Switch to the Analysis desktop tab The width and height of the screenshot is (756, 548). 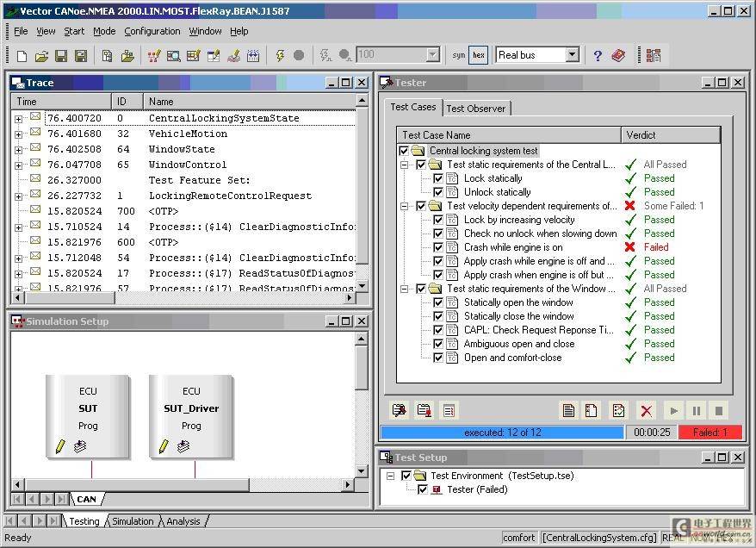(183, 521)
